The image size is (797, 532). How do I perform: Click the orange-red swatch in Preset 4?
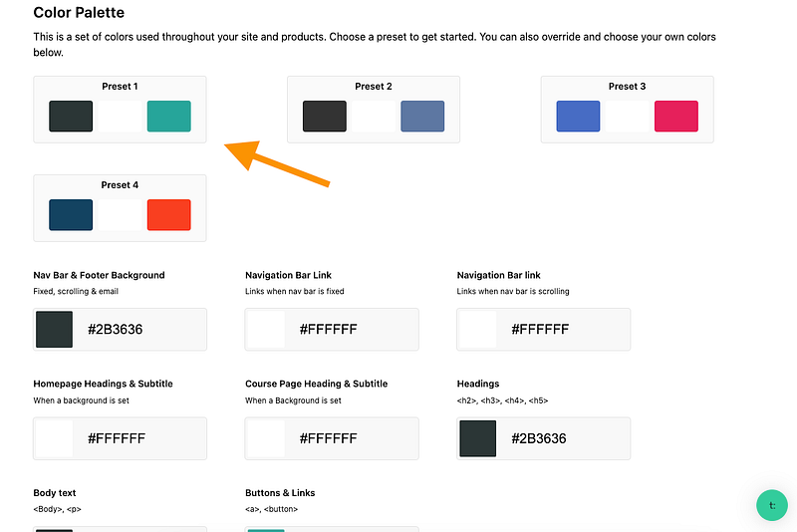click(x=168, y=215)
